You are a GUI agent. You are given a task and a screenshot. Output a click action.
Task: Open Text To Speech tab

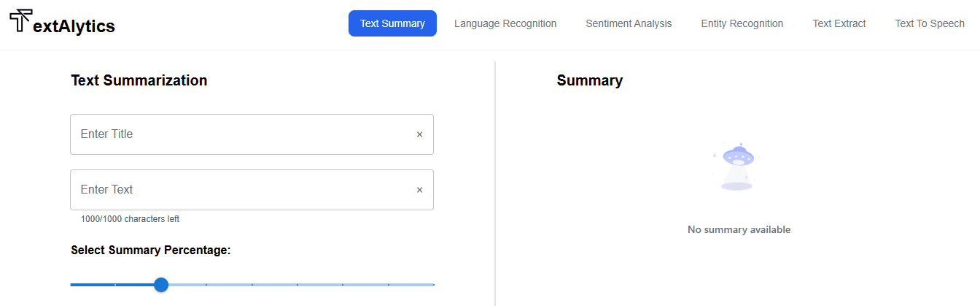930,23
